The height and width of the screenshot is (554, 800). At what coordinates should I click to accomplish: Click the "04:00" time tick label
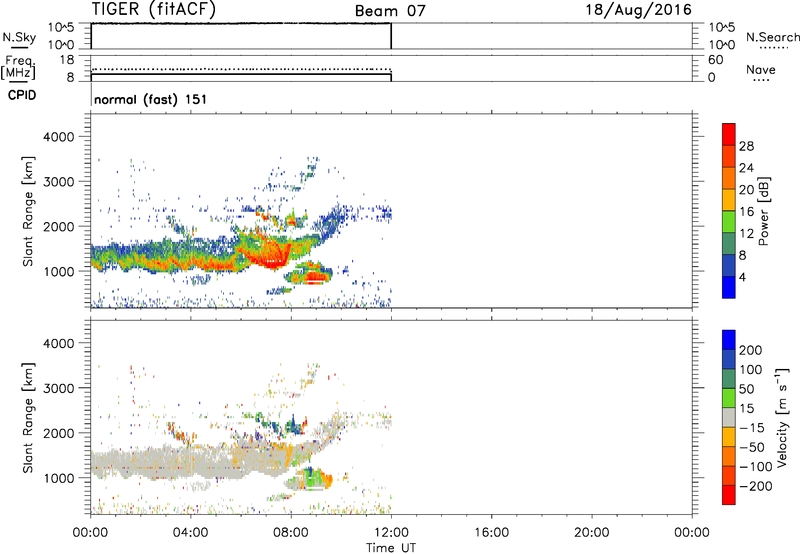pos(190,533)
